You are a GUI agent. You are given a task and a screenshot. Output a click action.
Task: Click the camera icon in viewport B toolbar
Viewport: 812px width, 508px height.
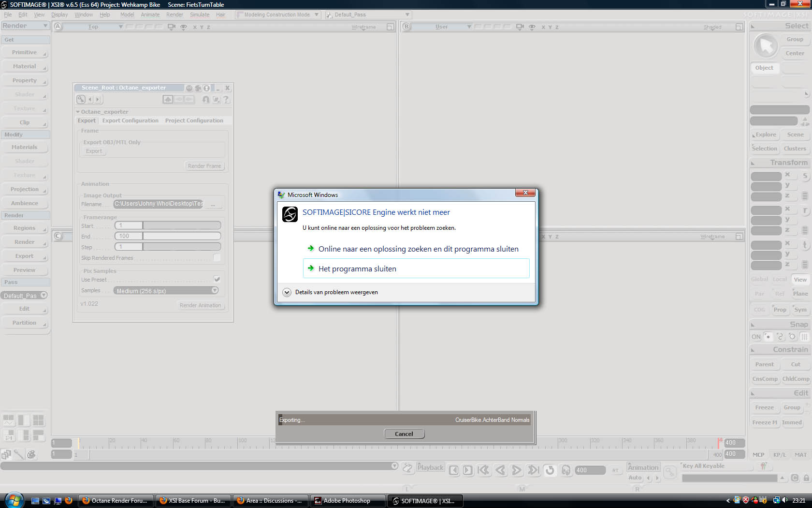click(520, 27)
